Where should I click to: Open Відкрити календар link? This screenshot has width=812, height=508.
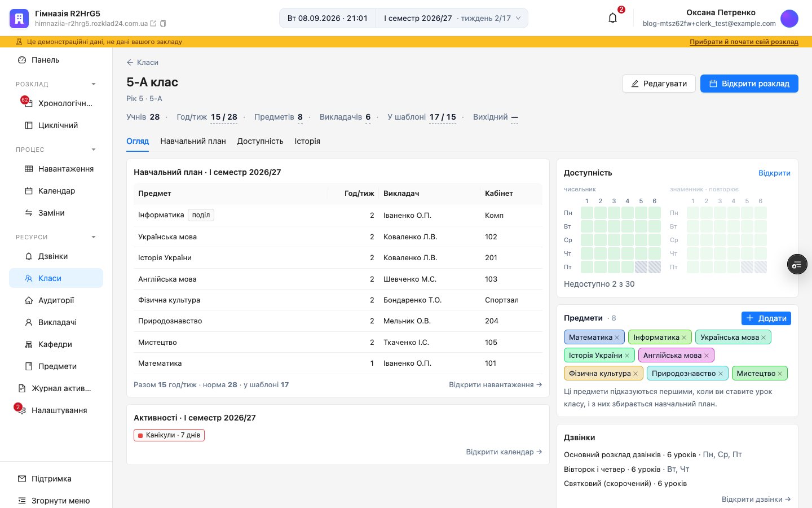[504, 452]
